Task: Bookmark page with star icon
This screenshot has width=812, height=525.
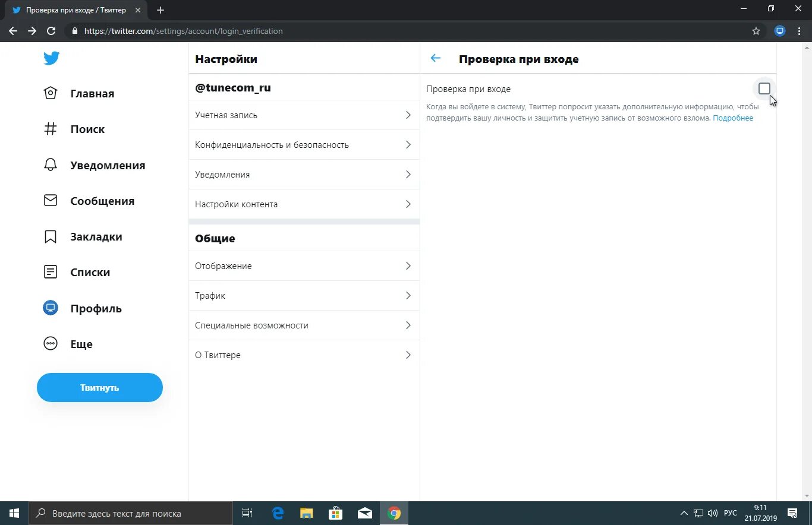Action: (x=756, y=31)
